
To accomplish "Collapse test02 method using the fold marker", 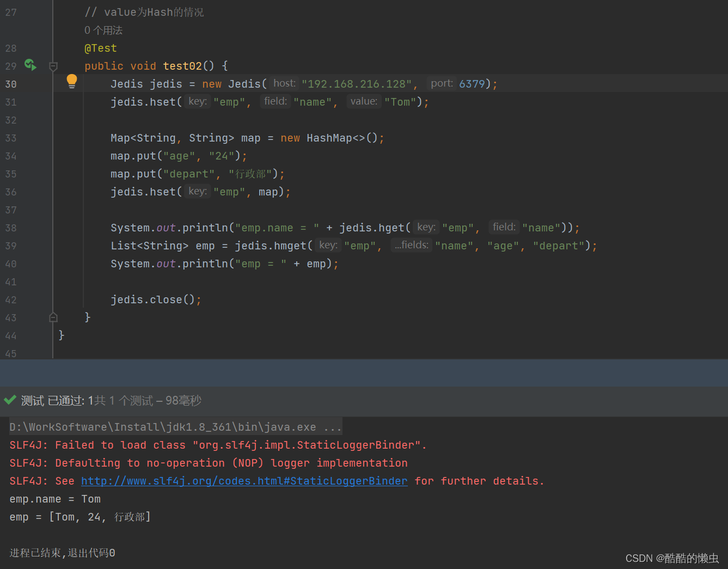I will pyautogui.click(x=53, y=66).
